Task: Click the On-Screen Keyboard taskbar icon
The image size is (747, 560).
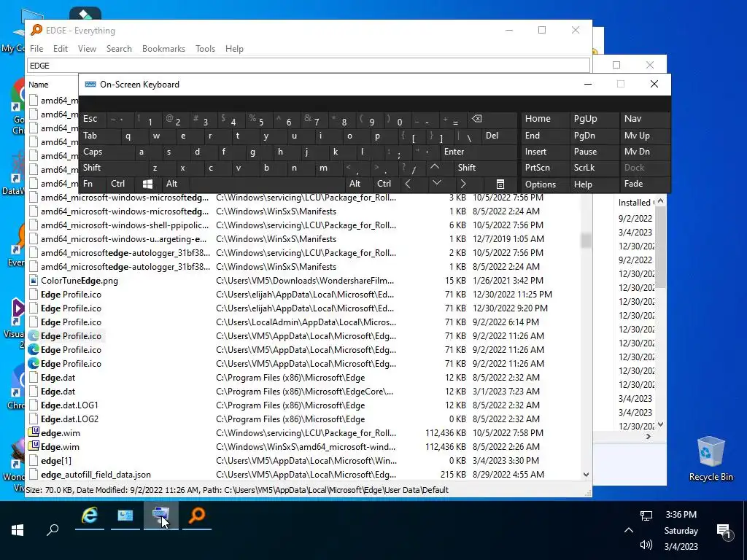Action: [x=161, y=516]
